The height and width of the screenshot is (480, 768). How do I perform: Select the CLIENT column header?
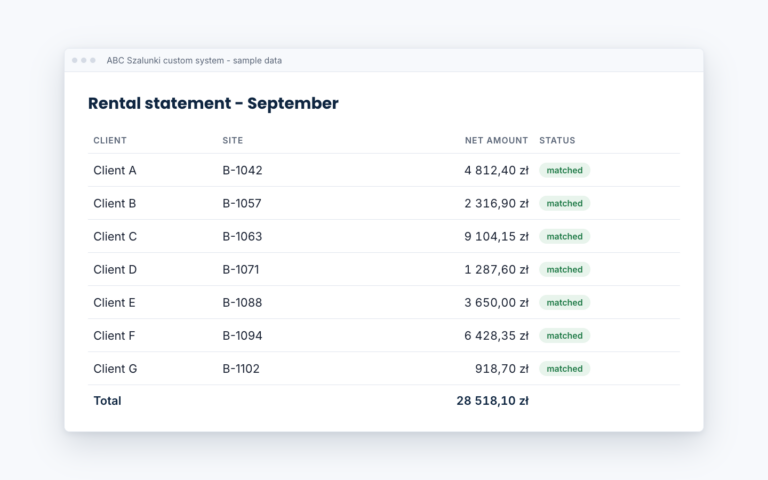click(x=110, y=141)
